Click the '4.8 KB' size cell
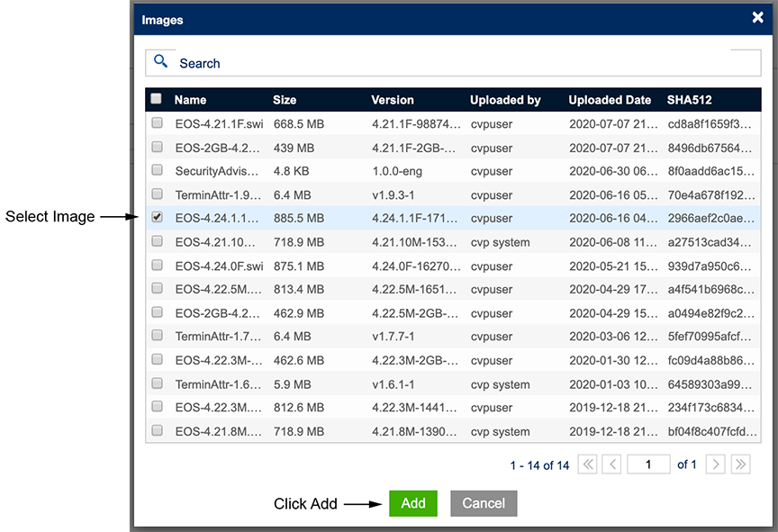This screenshot has height=532, width=778. pyautogui.click(x=291, y=171)
